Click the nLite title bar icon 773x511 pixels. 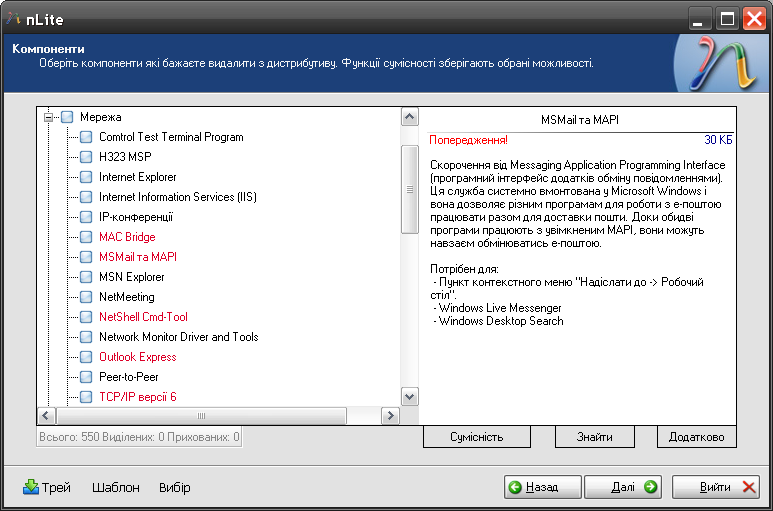click(x=13, y=16)
